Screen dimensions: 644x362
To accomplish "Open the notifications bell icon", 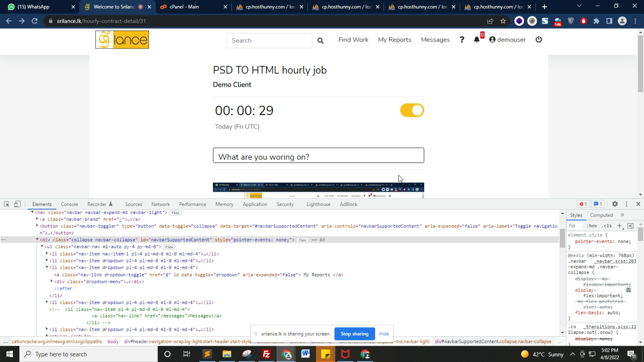I will [477, 40].
